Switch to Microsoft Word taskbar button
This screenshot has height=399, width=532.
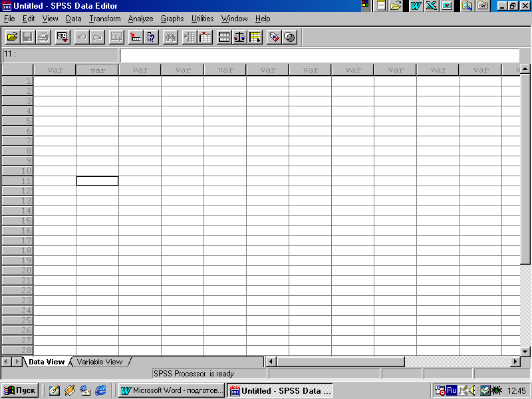tap(172, 390)
